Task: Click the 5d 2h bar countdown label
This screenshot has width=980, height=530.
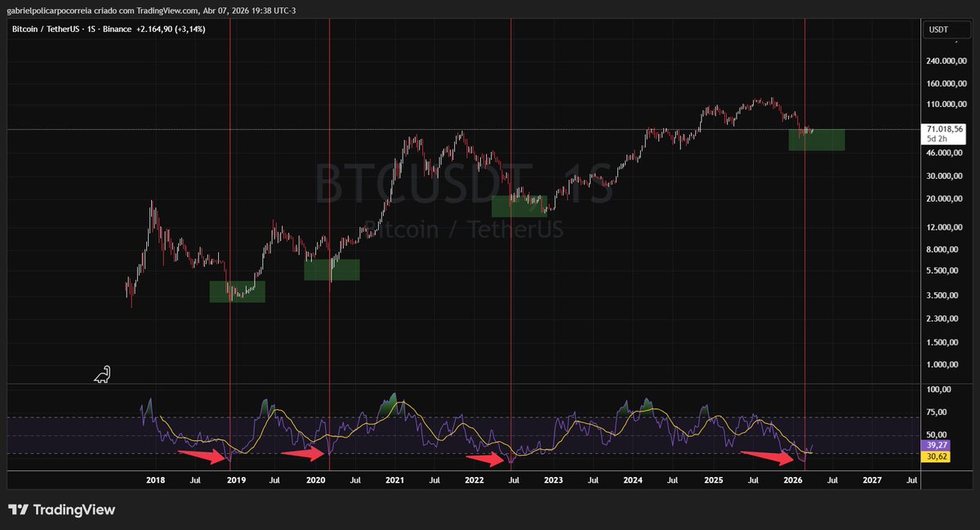Action: 936,139
